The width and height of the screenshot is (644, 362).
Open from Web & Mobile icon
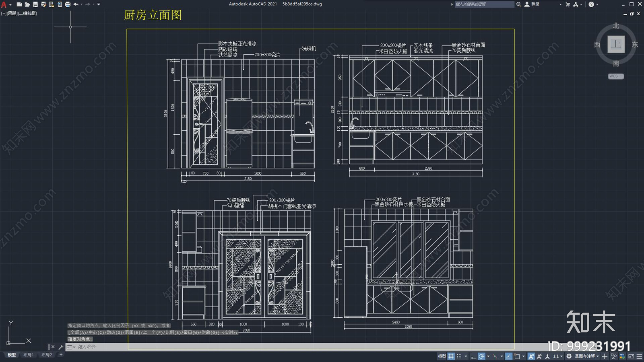[52, 4]
